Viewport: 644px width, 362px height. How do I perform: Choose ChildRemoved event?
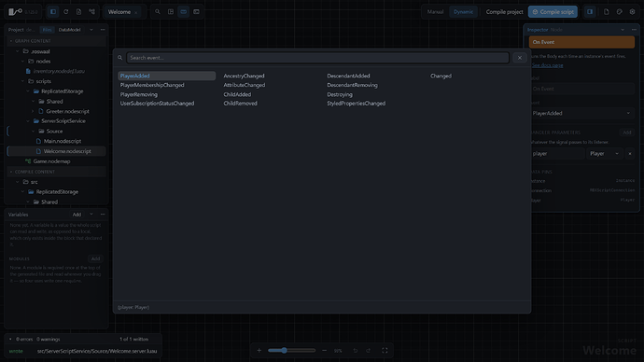tap(240, 104)
